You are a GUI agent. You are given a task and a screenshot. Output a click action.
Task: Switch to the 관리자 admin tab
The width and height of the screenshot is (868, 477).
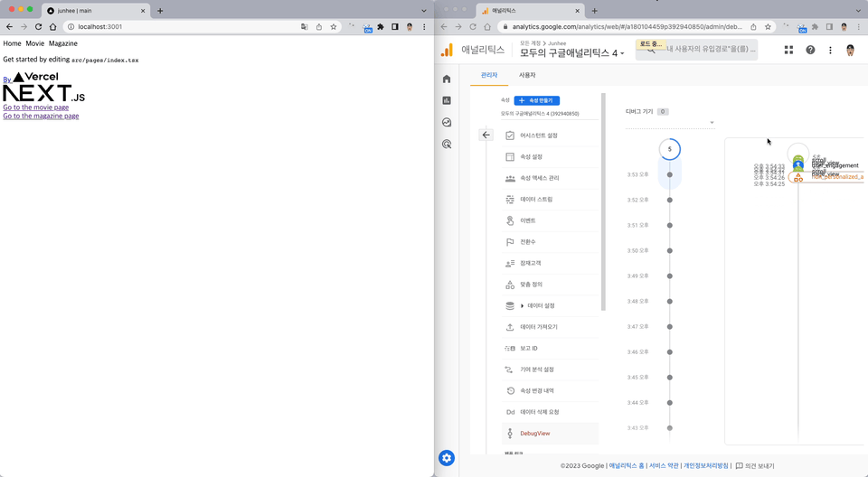pyautogui.click(x=489, y=75)
